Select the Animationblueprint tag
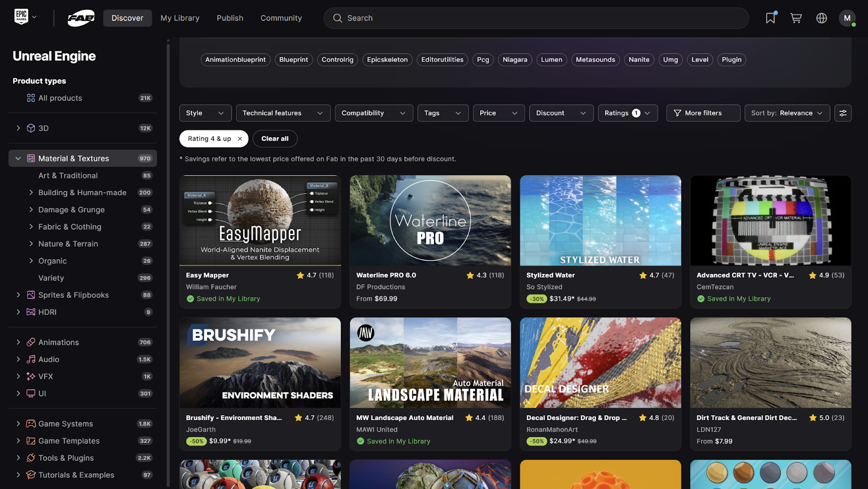 click(x=235, y=60)
